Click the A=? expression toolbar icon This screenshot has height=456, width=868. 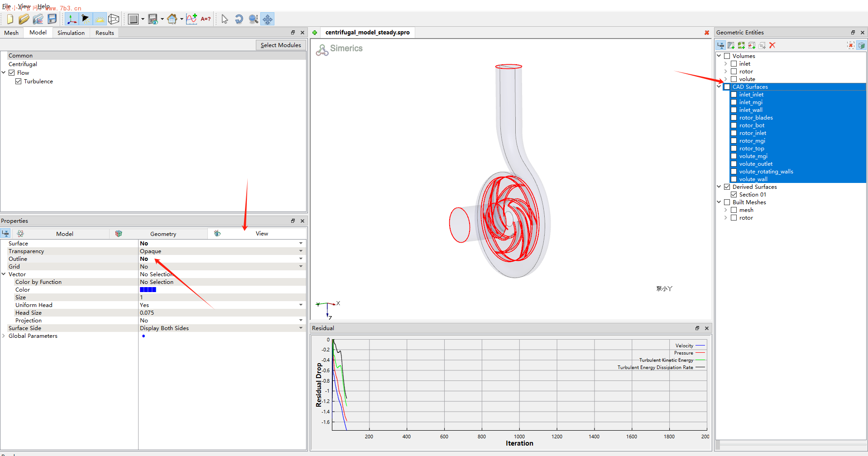(206, 19)
